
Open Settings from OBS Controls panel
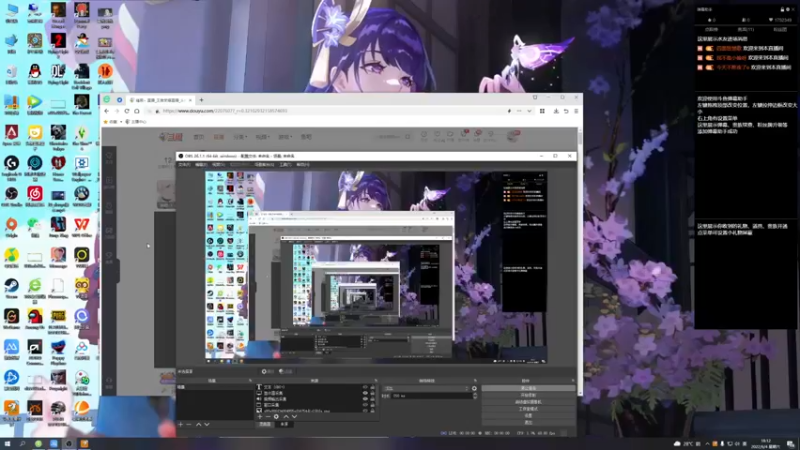coord(528,416)
